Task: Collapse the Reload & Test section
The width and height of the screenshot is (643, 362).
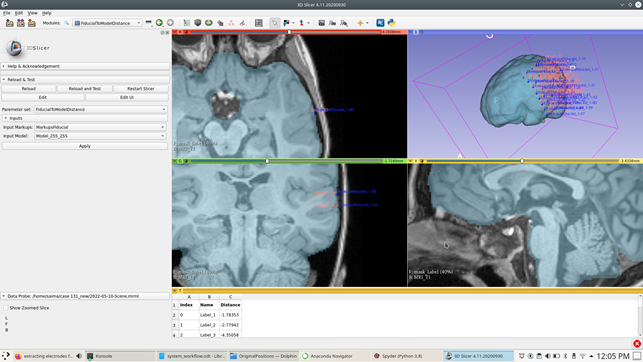Action: [85, 80]
